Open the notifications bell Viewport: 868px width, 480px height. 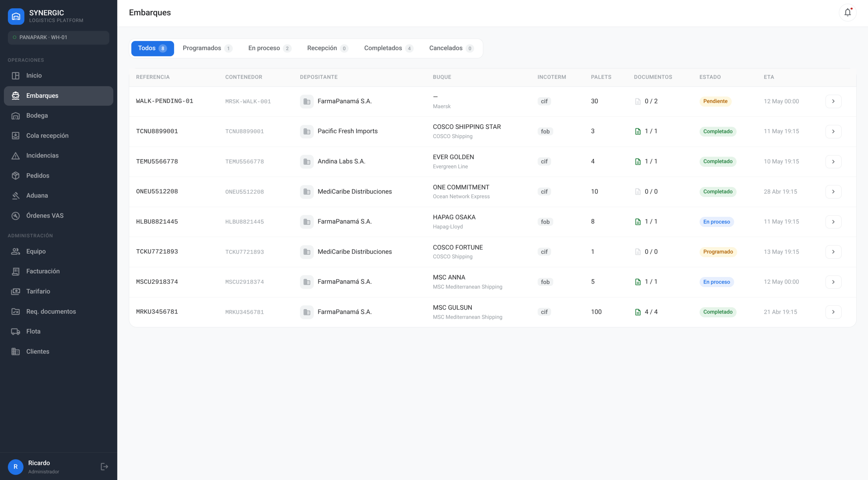point(847,13)
